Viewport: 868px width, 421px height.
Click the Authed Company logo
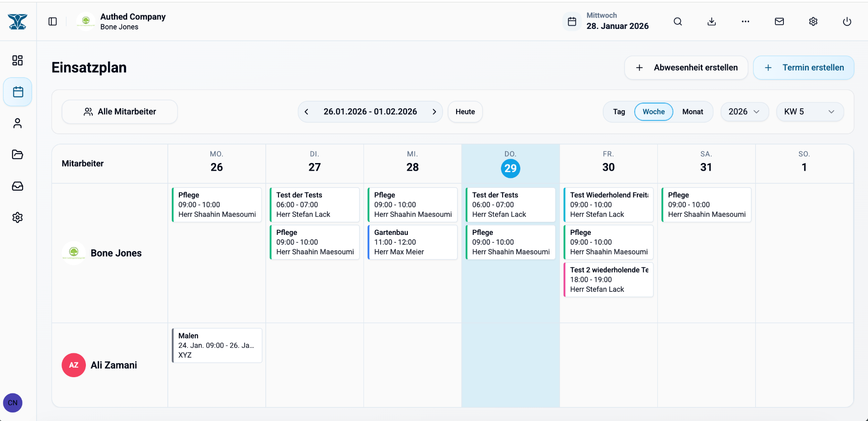pos(86,21)
